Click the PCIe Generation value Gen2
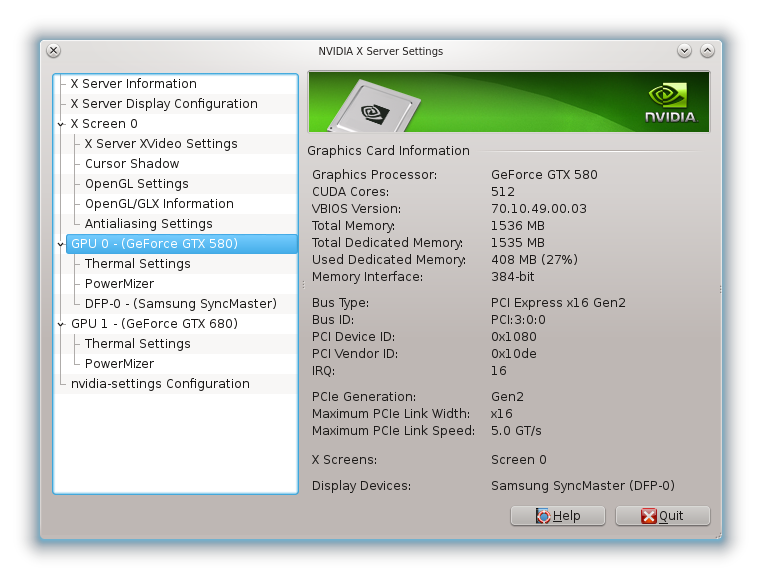This screenshot has width=762, height=579. (507, 397)
